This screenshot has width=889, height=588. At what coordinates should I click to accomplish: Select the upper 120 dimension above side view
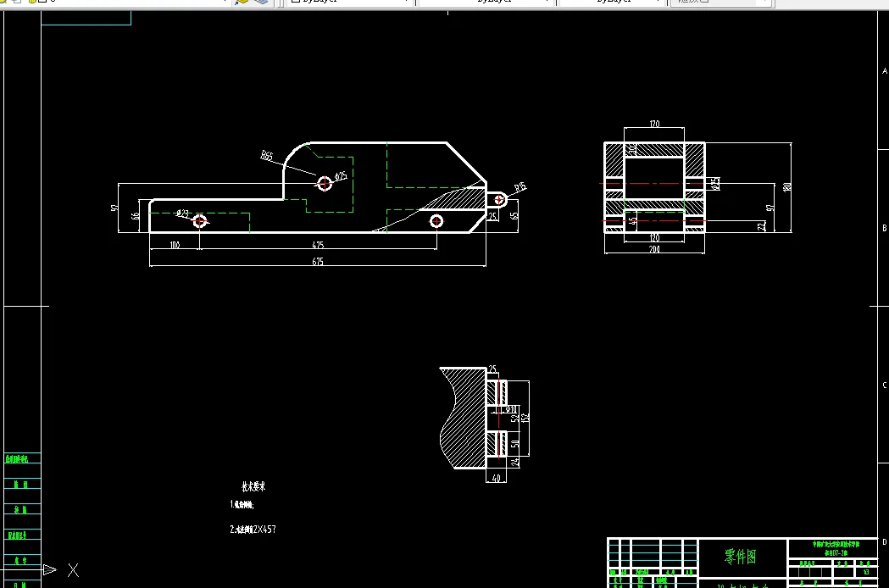[x=654, y=124]
